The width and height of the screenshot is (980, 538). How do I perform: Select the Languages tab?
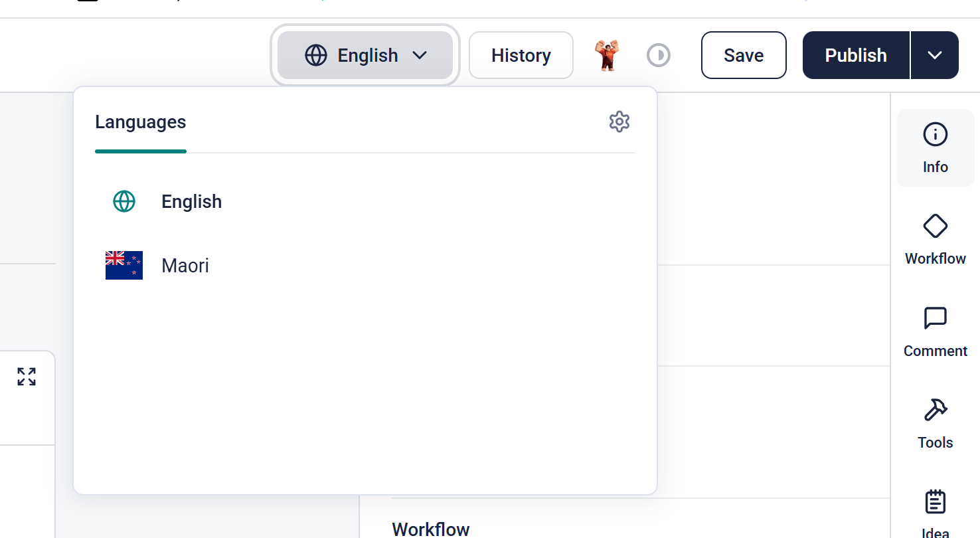(x=140, y=122)
